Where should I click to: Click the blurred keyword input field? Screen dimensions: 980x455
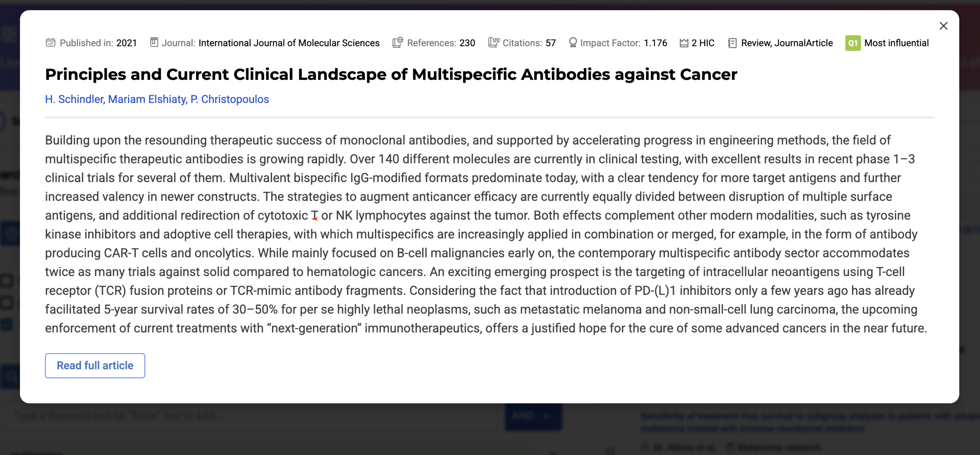251,415
